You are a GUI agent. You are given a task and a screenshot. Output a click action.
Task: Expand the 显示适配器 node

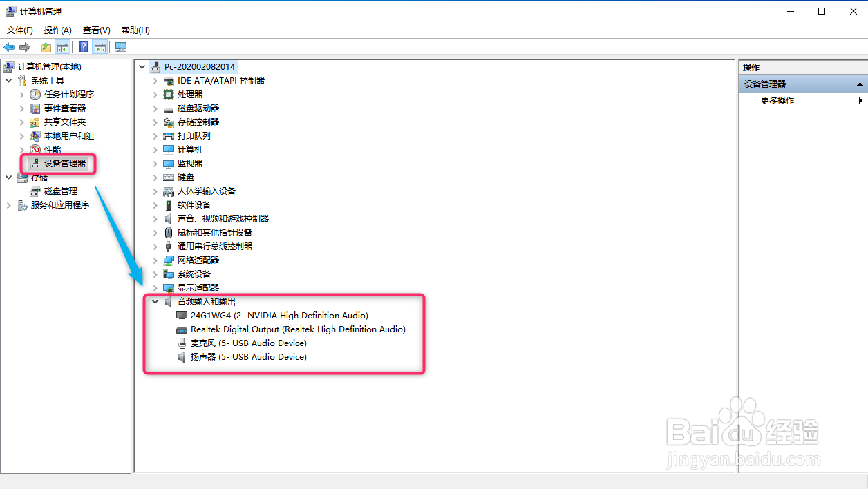(x=155, y=287)
